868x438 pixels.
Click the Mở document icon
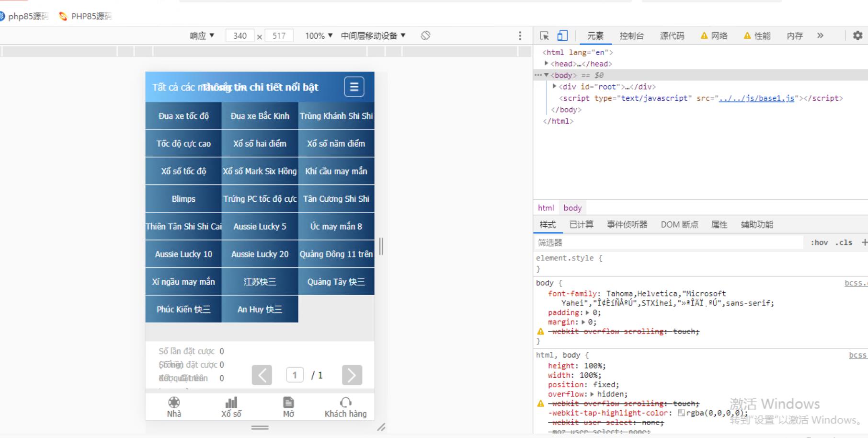(288, 403)
